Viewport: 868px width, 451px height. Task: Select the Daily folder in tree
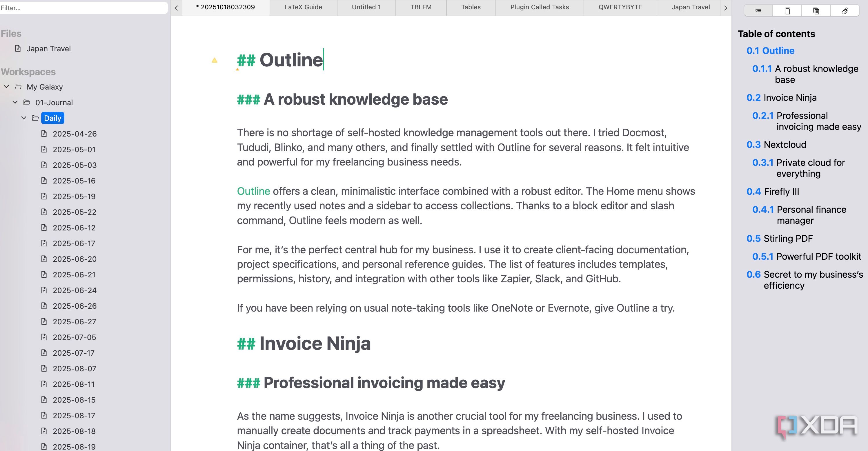point(52,118)
